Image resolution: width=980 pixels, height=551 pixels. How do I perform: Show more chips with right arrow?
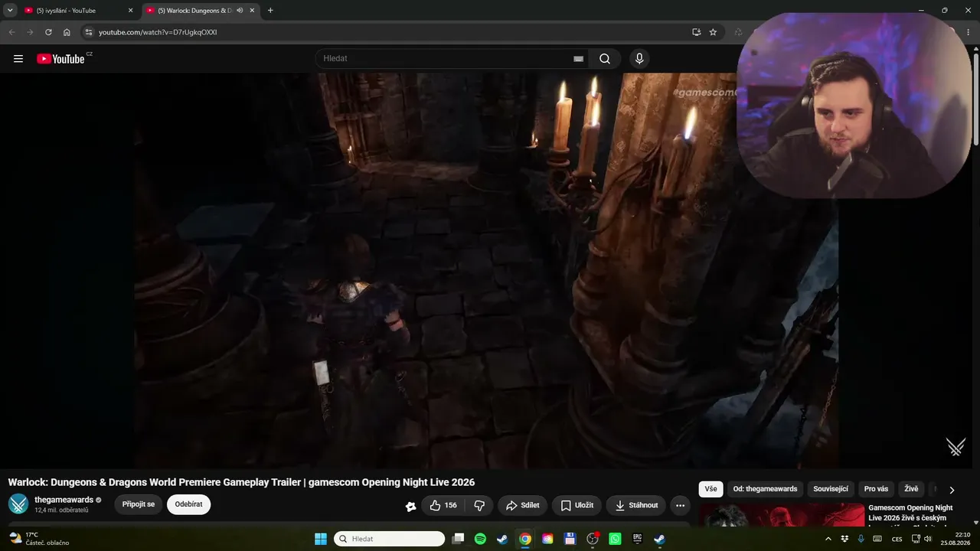952,490
